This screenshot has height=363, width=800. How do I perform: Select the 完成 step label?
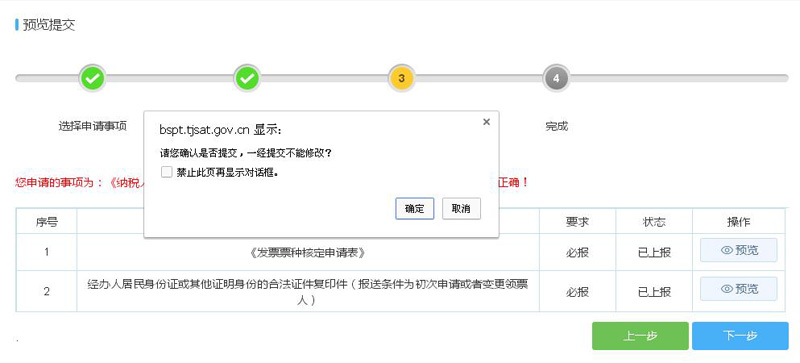pos(556,127)
